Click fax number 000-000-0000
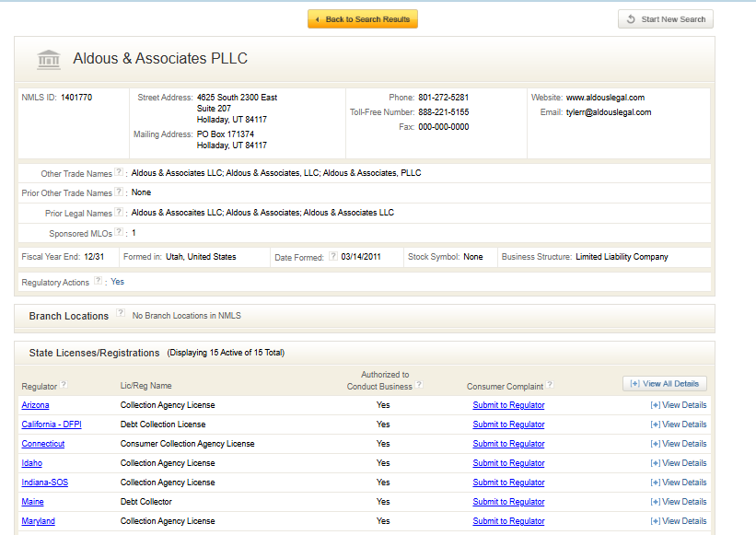The width and height of the screenshot is (756, 535). pyautogui.click(x=444, y=127)
